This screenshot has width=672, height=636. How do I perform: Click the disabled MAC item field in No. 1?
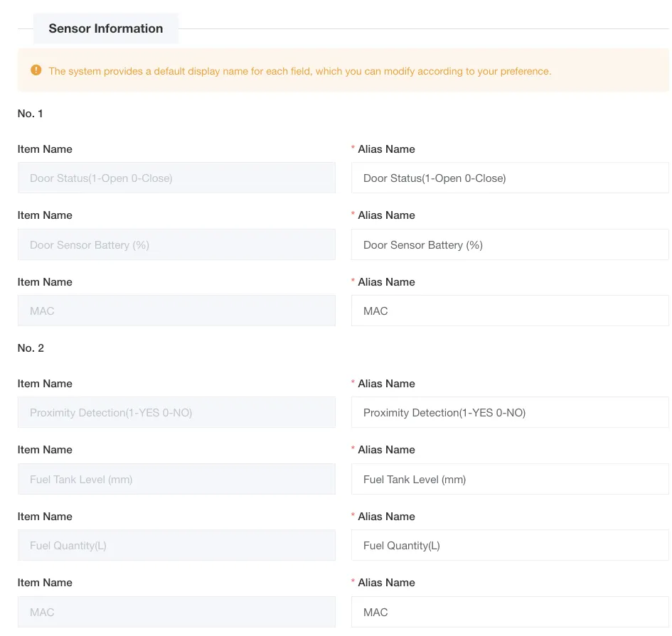pos(176,311)
